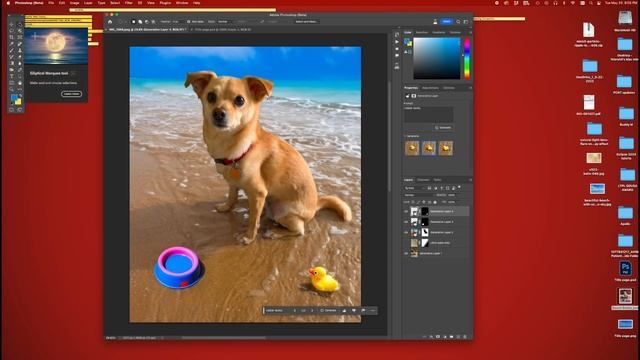Viewport: 640px width, 360px height.
Task: Select the Hand tool
Action: [20, 83]
